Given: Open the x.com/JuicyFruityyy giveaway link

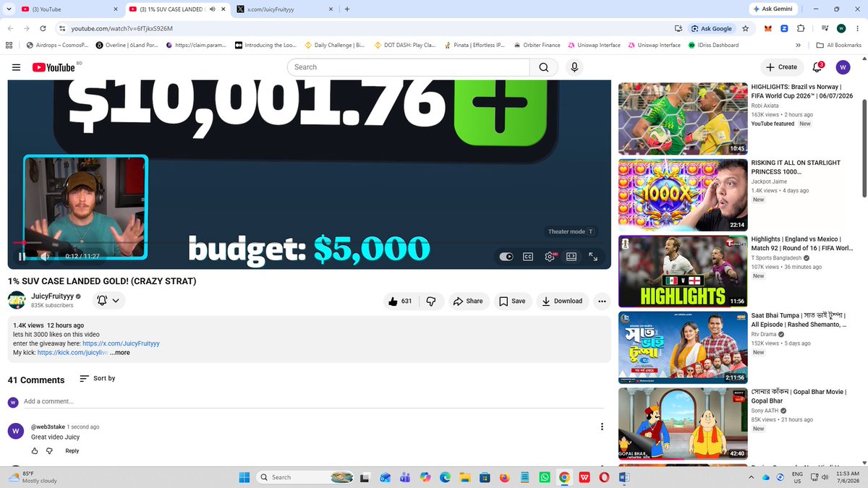Looking at the screenshot, I should pos(121,343).
